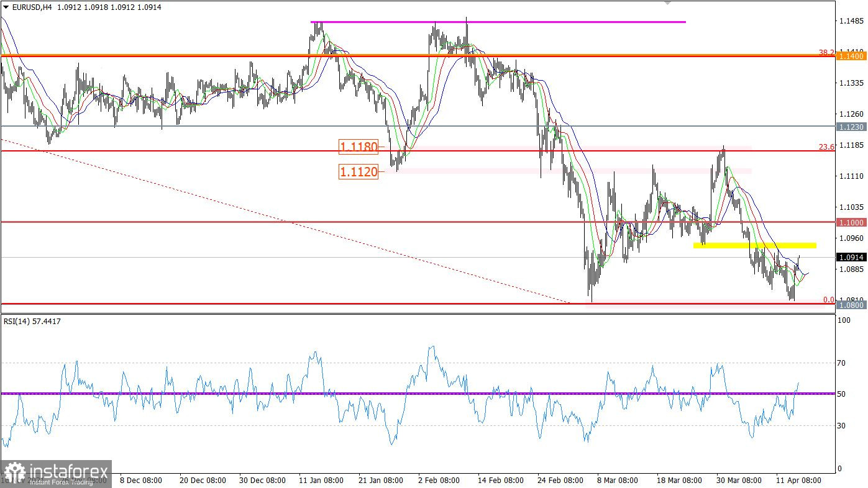Image resolution: width=868 pixels, height=488 pixels.
Task: Click the 30 Dec 08:00 date label
Action: (262, 481)
